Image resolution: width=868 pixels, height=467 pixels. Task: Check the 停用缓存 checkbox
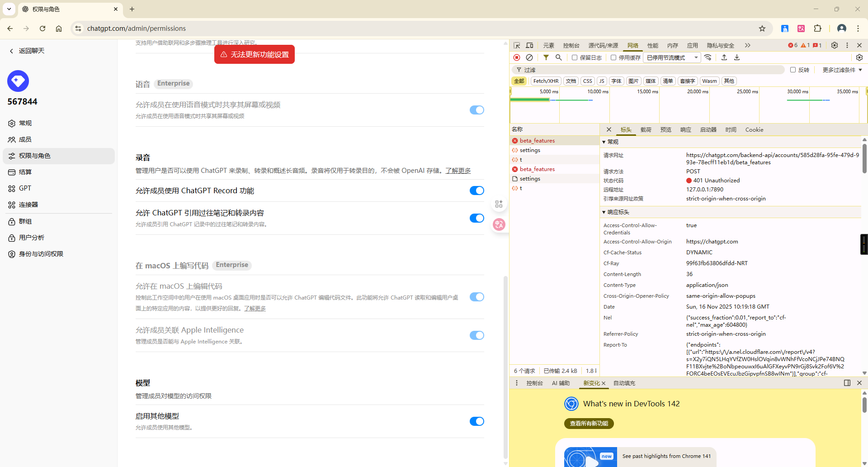(x=613, y=57)
